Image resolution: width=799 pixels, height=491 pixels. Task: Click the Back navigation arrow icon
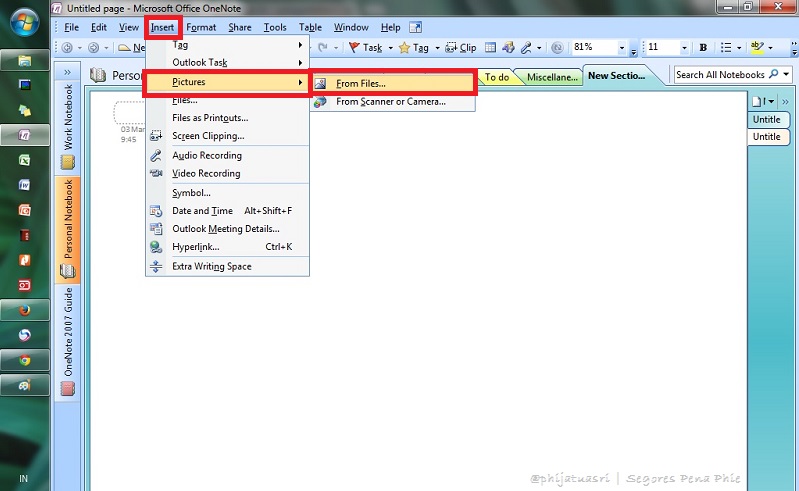(67, 47)
